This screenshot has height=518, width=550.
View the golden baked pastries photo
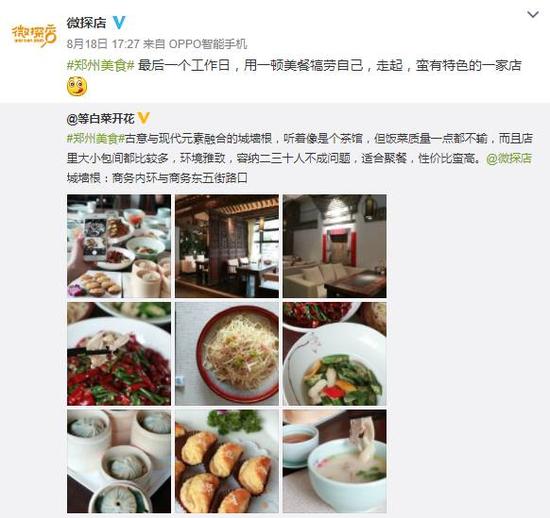[x=227, y=462]
